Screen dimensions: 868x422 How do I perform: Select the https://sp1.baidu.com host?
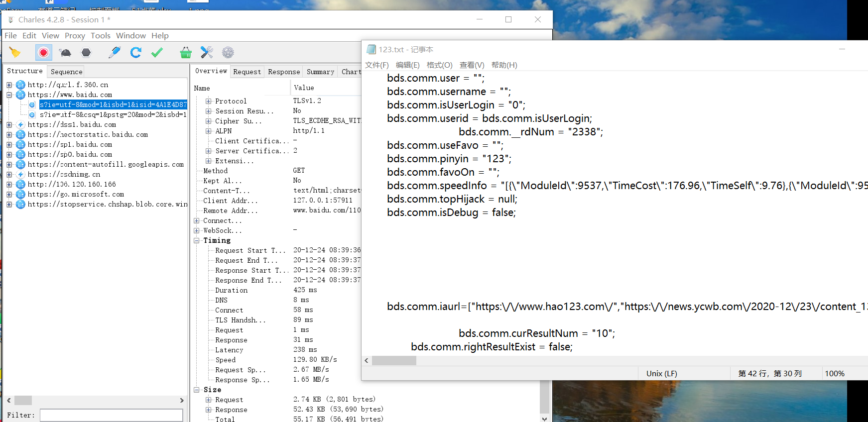(x=70, y=144)
